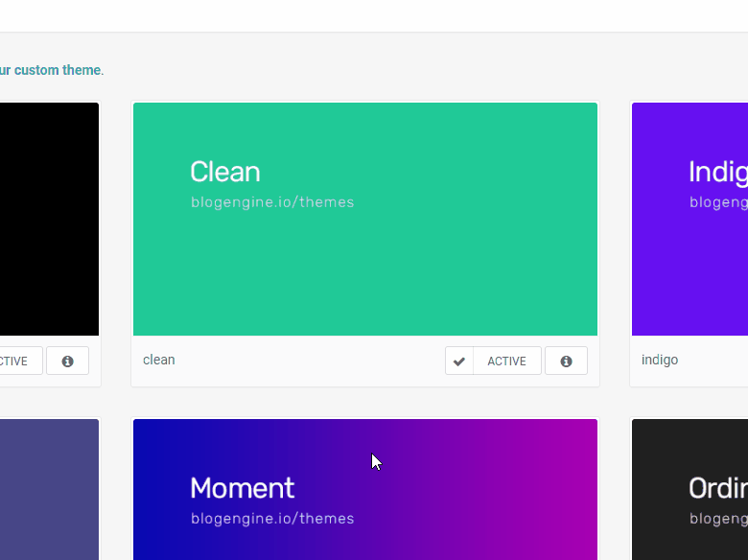Click the 'Clean' title text

click(225, 172)
